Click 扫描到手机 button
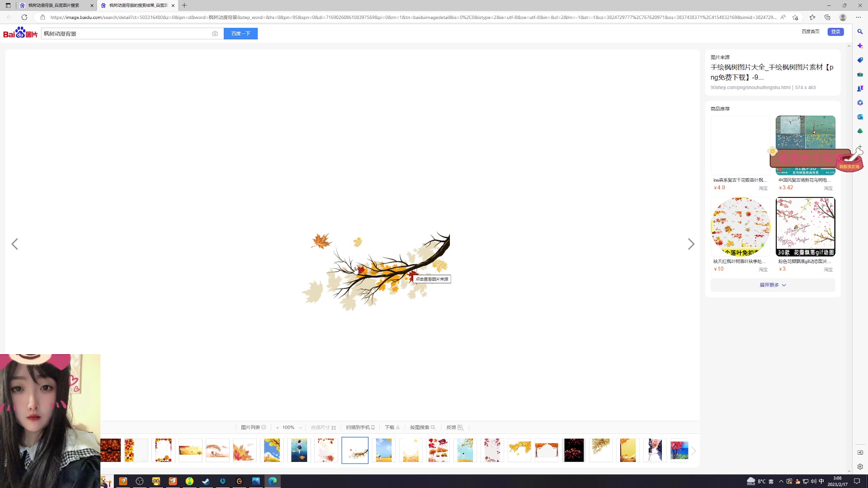 click(360, 427)
